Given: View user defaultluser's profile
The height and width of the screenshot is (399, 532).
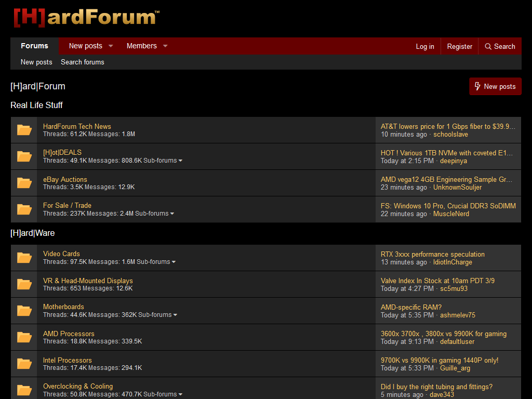Looking at the screenshot, I should 457,341.
